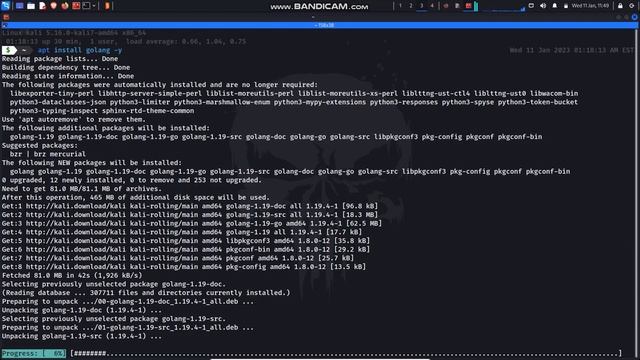Click the 'Get:8' pkg-config download line
Viewport: 640px width, 360px height.
[184, 267]
